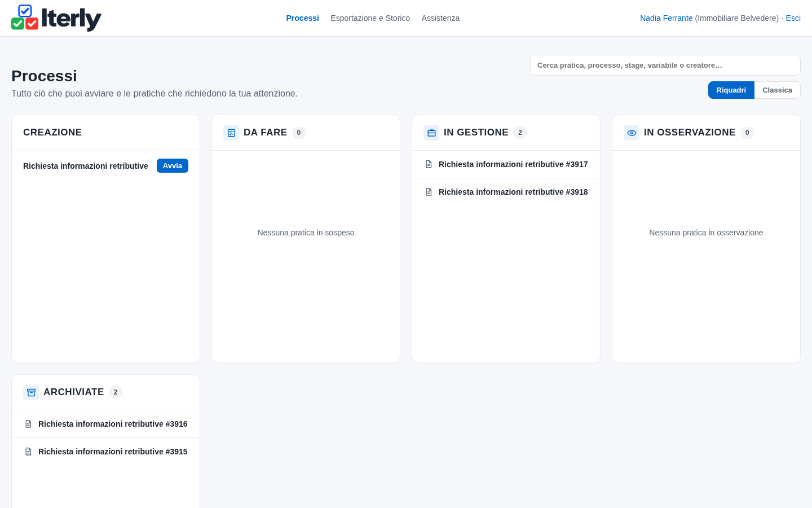Click document icon beside pratica #3917
Screen dimensions: 812x508
click(x=429, y=164)
